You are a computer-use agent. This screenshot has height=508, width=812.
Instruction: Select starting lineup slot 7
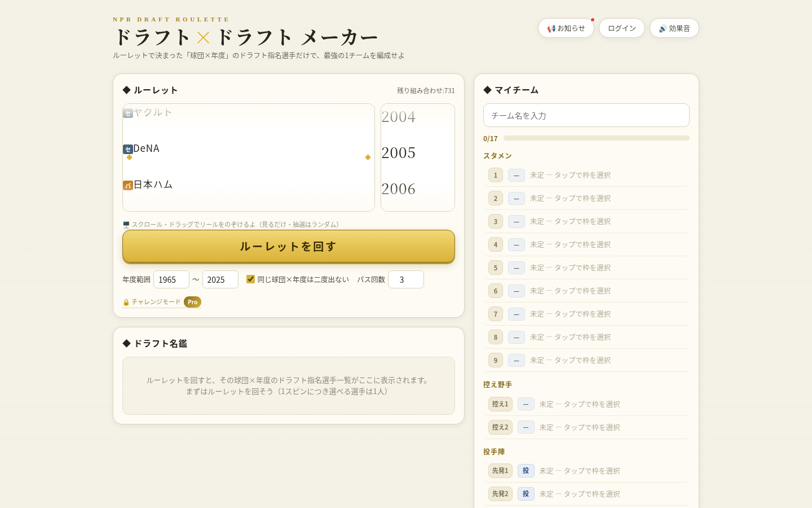[x=586, y=314]
